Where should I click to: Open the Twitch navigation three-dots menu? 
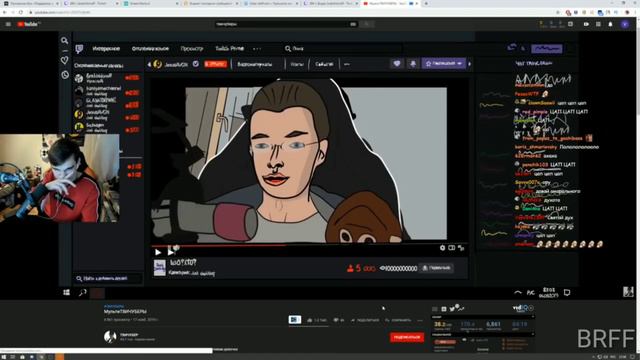pos(257,49)
